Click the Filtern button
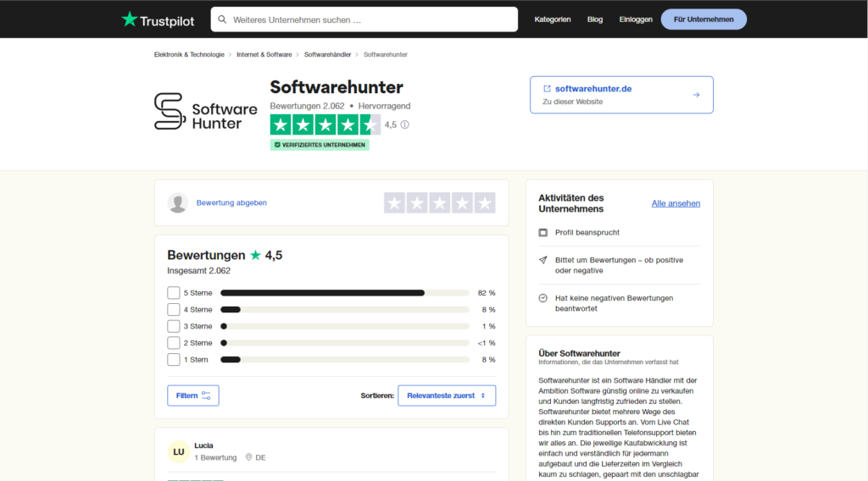This screenshot has height=481, width=868. [193, 395]
